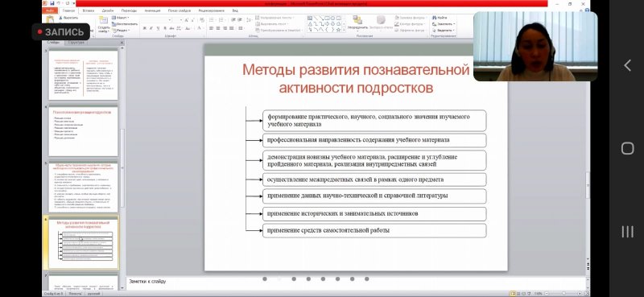Click the File (Файл) button
The width and height of the screenshot is (644, 297).
click(x=50, y=10)
